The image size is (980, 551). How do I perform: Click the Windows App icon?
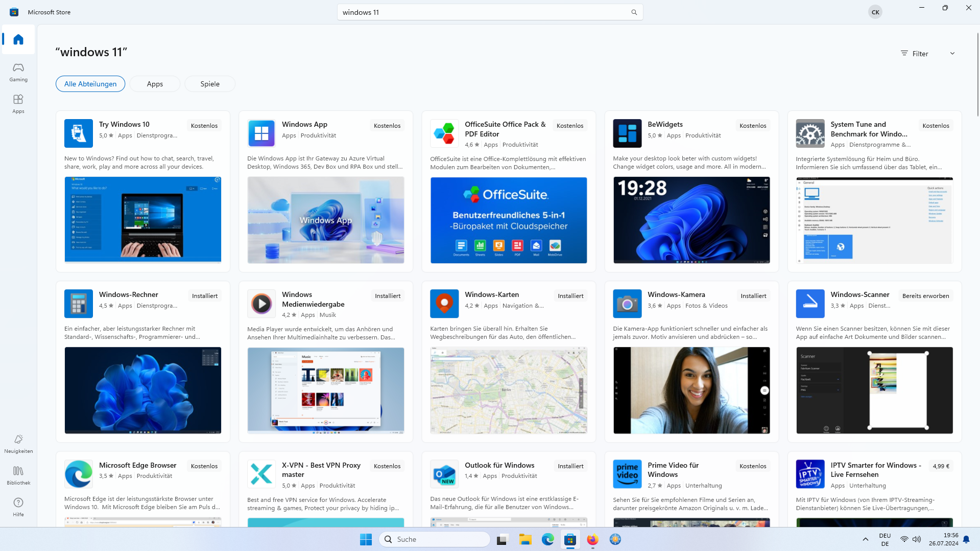click(261, 133)
